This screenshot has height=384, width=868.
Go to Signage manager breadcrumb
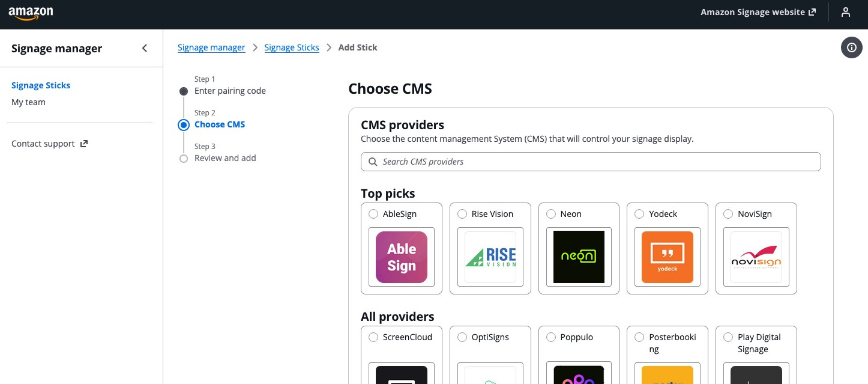coord(211,47)
